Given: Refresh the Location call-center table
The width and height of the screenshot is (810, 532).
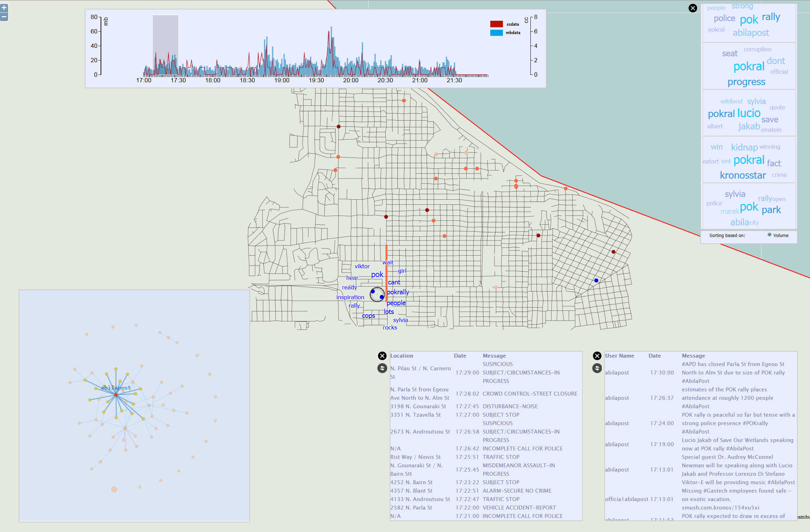Looking at the screenshot, I should click(x=382, y=368).
